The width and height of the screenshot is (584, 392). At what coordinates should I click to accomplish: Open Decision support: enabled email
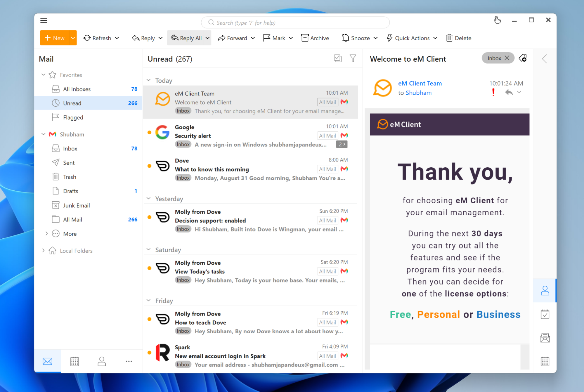(x=251, y=221)
